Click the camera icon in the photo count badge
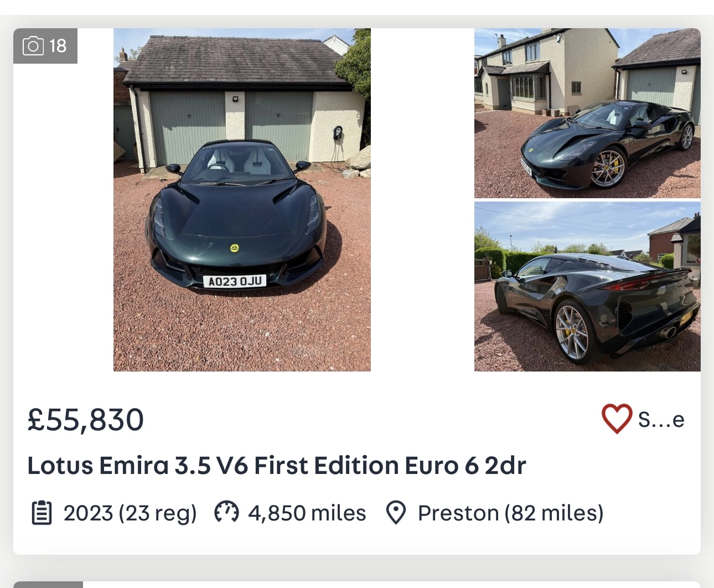 33,46
